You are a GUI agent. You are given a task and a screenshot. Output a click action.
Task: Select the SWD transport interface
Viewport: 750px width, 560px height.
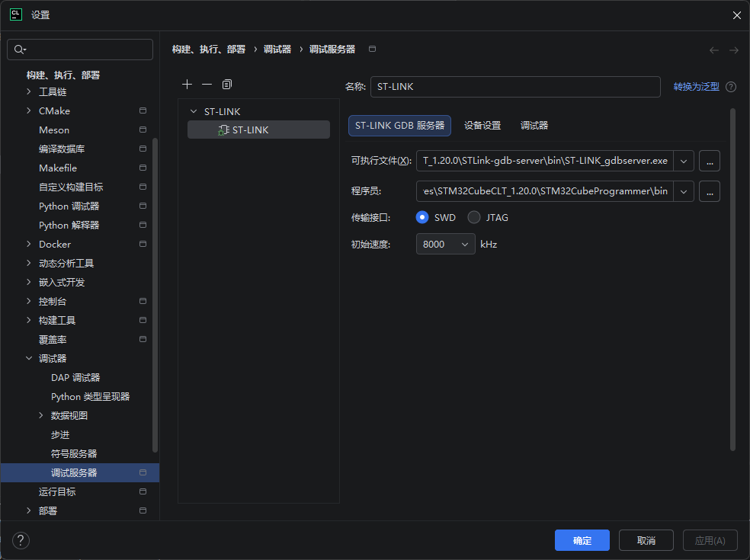(x=423, y=217)
